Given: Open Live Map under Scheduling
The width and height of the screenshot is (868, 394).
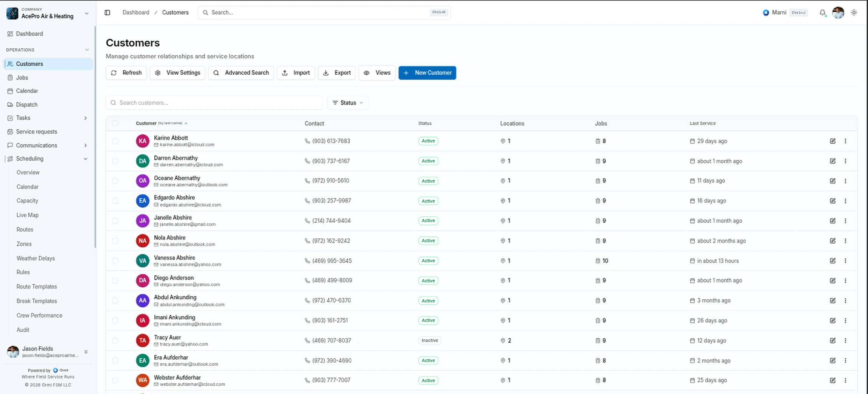Looking at the screenshot, I should point(28,215).
